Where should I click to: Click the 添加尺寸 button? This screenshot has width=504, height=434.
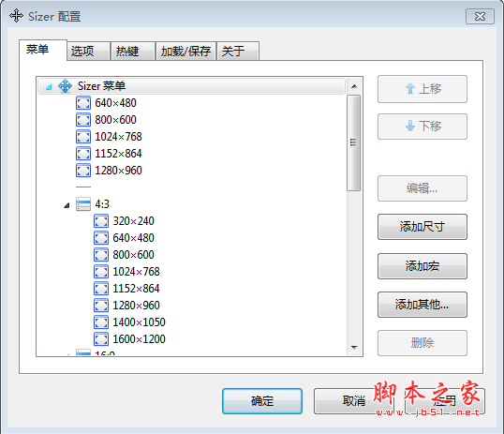point(422,227)
